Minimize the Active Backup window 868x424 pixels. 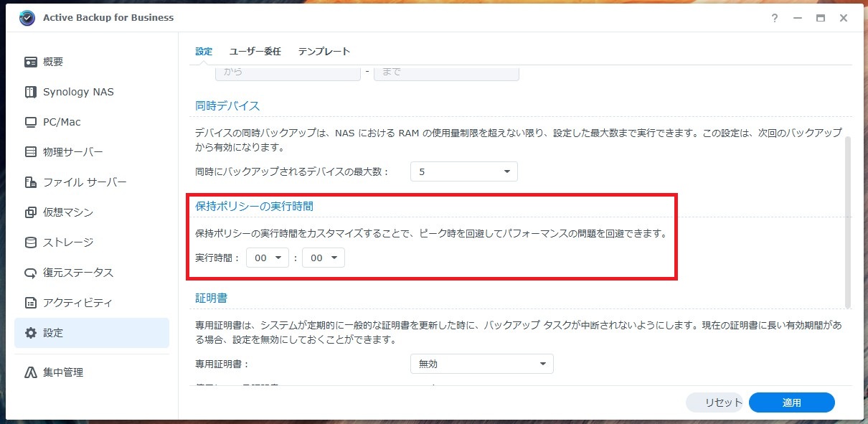point(798,18)
